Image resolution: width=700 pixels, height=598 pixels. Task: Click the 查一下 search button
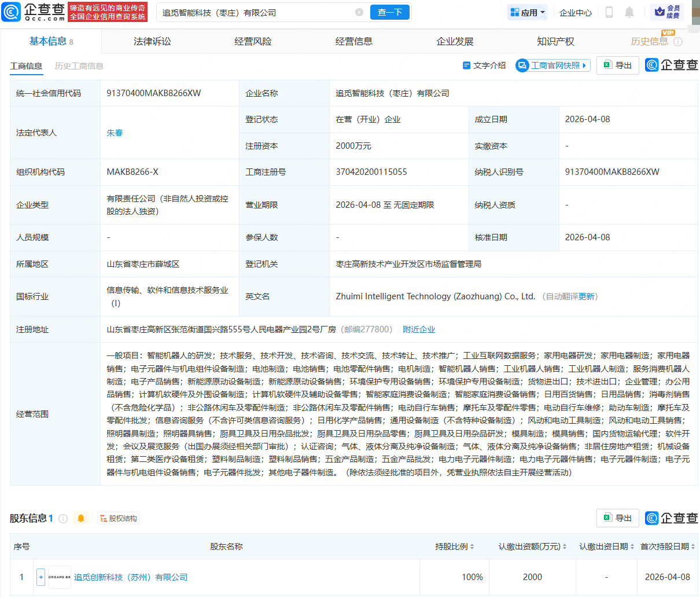click(x=389, y=12)
